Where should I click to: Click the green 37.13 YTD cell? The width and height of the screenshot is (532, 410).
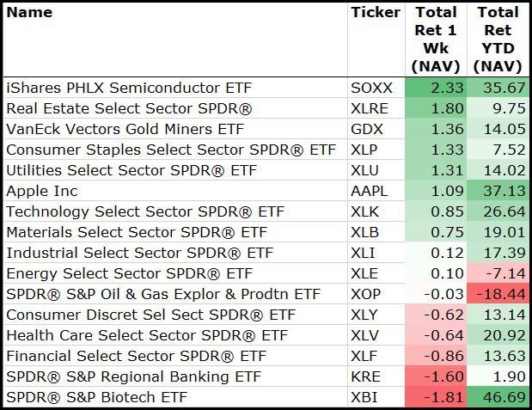pos(498,191)
